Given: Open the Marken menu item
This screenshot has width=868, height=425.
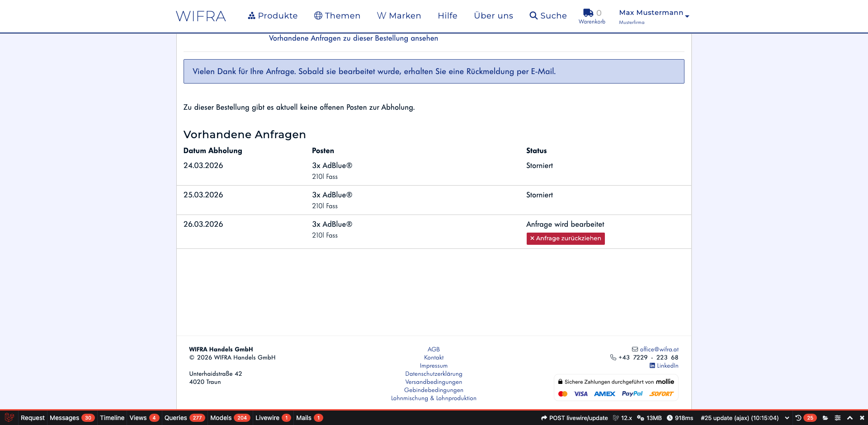Looking at the screenshot, I should (399, 16).
